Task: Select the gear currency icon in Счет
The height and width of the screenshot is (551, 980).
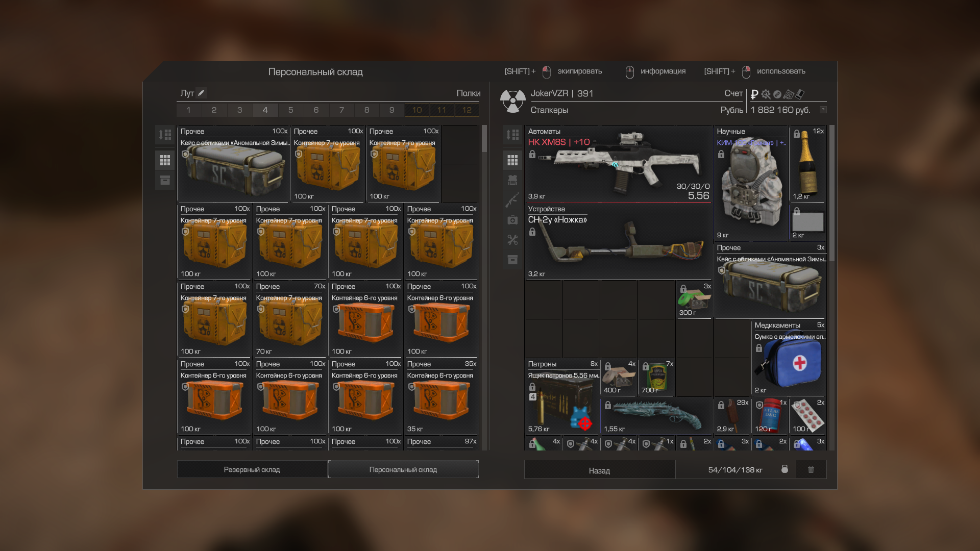Action: (x=766, y=94)
